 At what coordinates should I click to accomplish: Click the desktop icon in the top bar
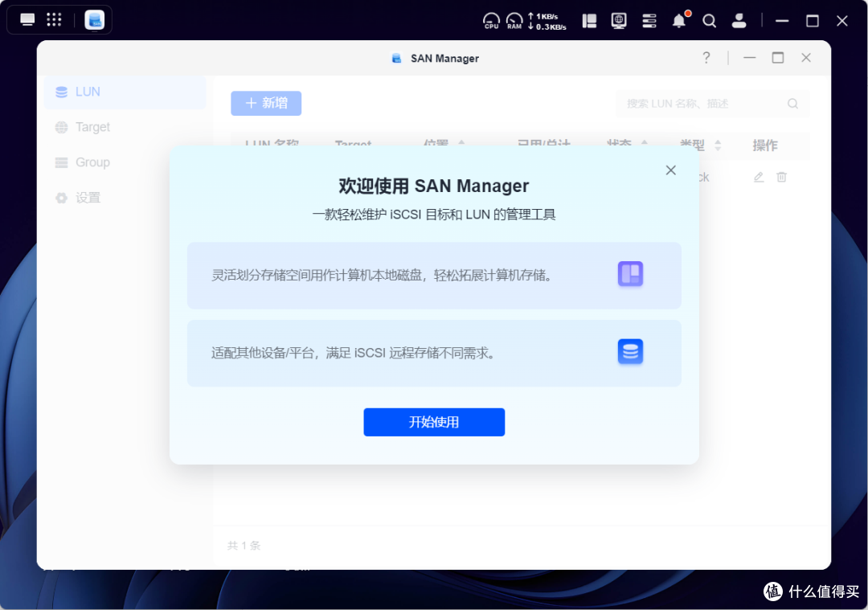(27, 20)
